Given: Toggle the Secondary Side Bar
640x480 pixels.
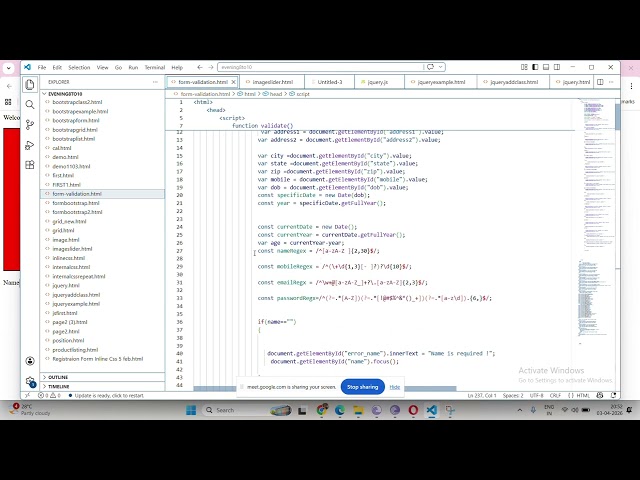Looking at the screenshot, I should (x=557, y=67).
